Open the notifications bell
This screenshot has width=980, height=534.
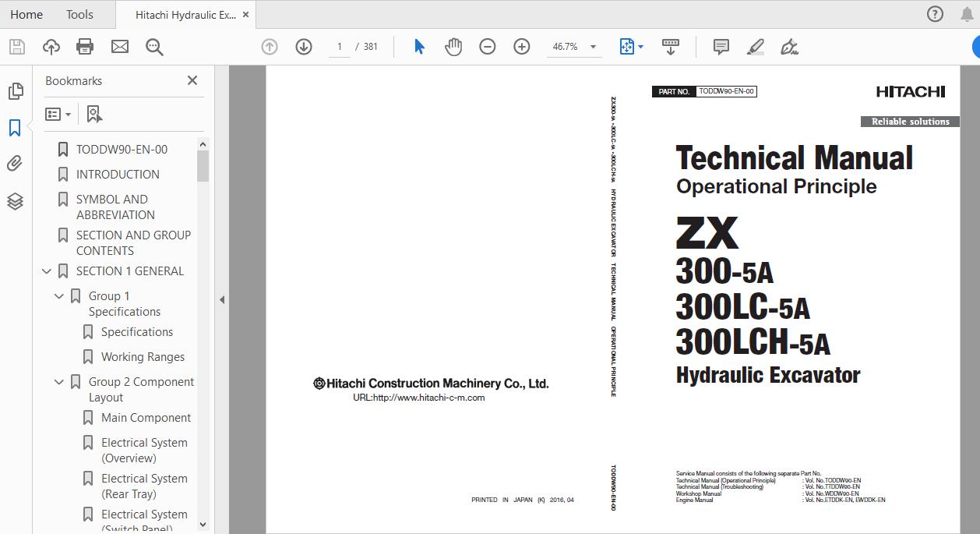pos(967,14)
